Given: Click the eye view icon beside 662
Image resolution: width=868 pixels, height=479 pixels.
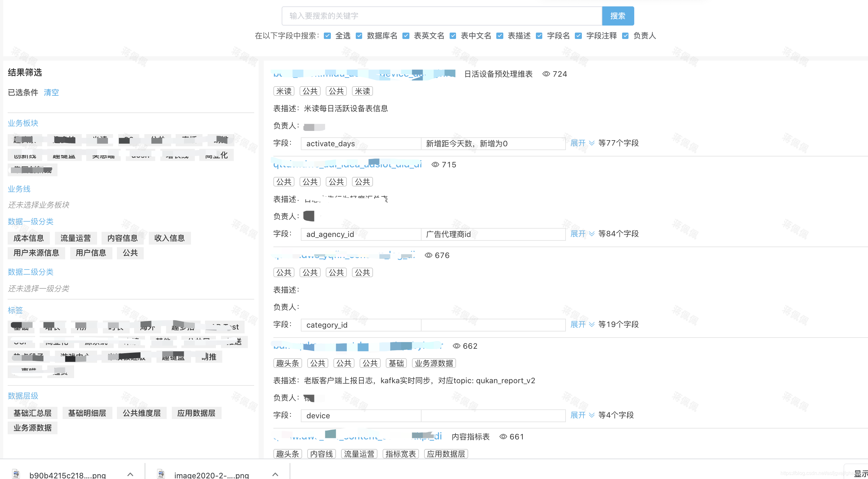Looking at the screenshot, I should coord(456,346).
